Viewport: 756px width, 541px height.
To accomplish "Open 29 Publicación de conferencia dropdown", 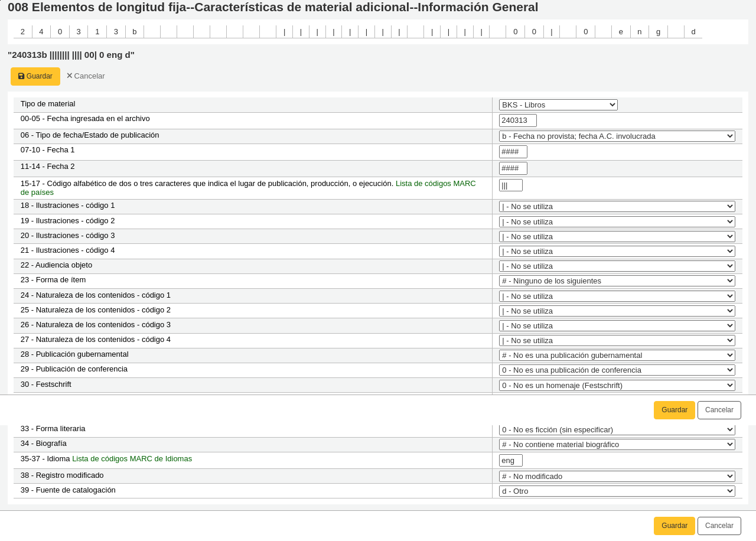I will (617, 370).
